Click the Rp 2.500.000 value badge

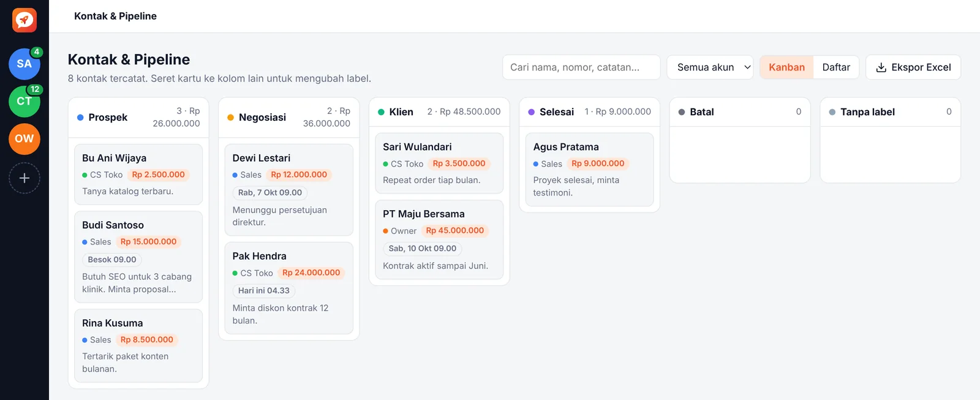(158, 175)
